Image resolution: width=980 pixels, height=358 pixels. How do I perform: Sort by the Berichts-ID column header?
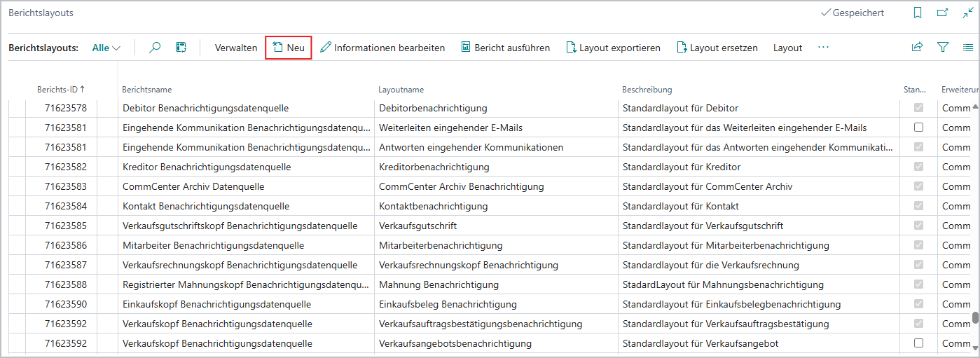click(61, 90)
